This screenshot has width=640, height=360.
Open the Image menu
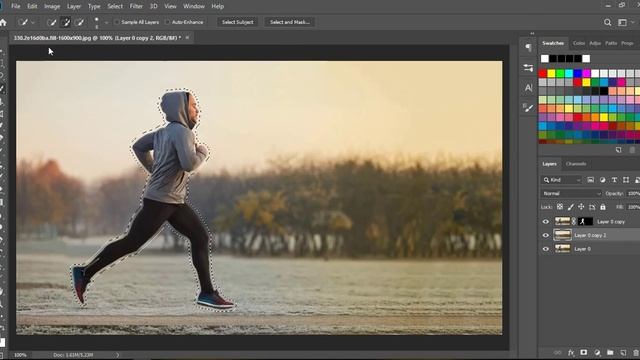coord(52,6)
